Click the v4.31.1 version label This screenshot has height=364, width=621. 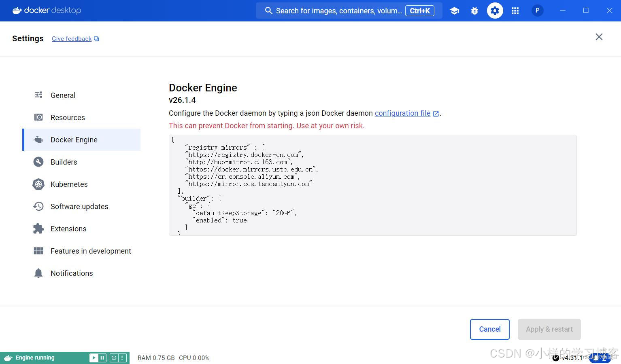click(572, 358)
